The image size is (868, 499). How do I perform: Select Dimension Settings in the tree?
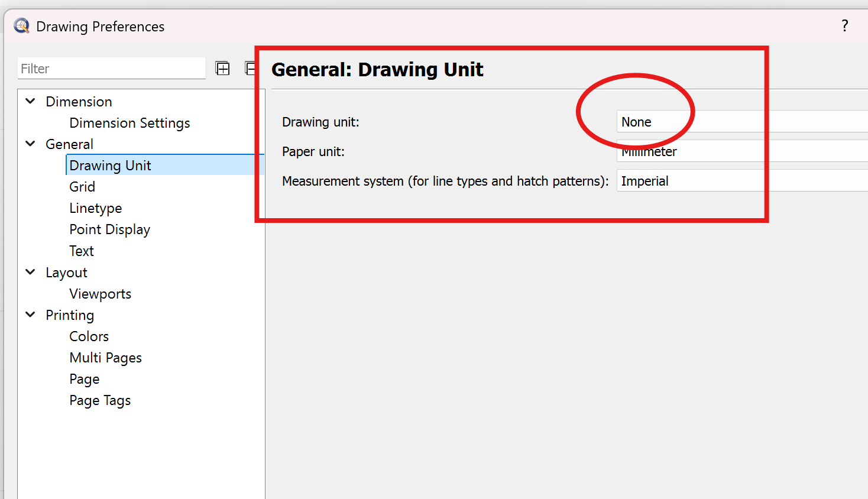point(129,123)
